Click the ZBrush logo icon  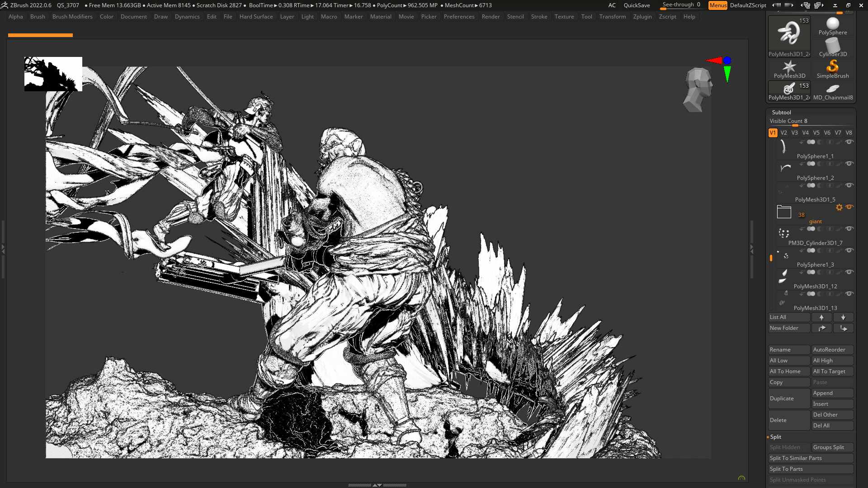pos(5,5)
